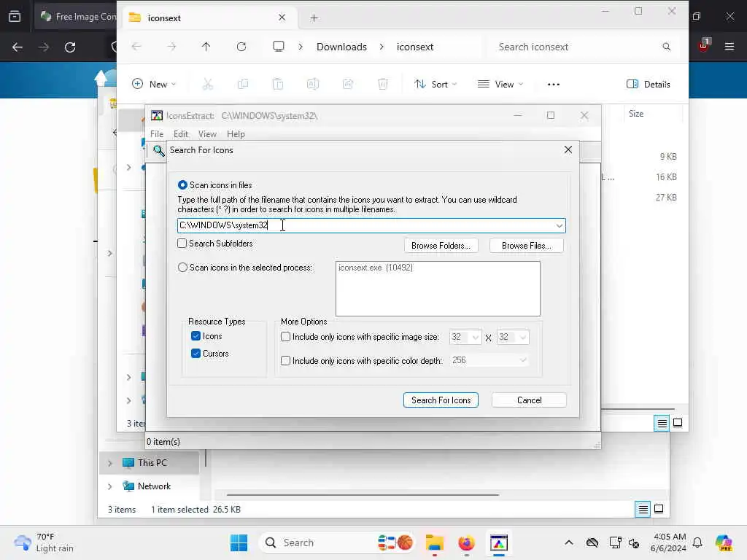Enable specific image size filter checkbox
This screenshot has width=747, height=560.
pyautogui.click(x=285, y=337)
